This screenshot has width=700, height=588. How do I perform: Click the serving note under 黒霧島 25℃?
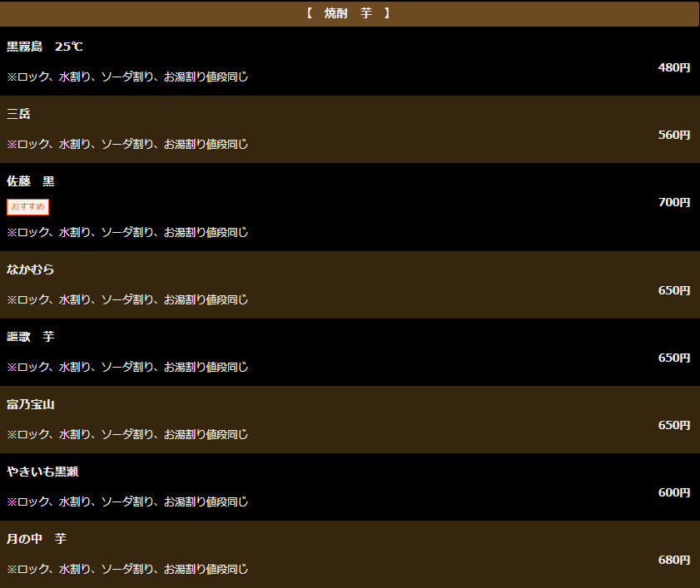(127, 77)
